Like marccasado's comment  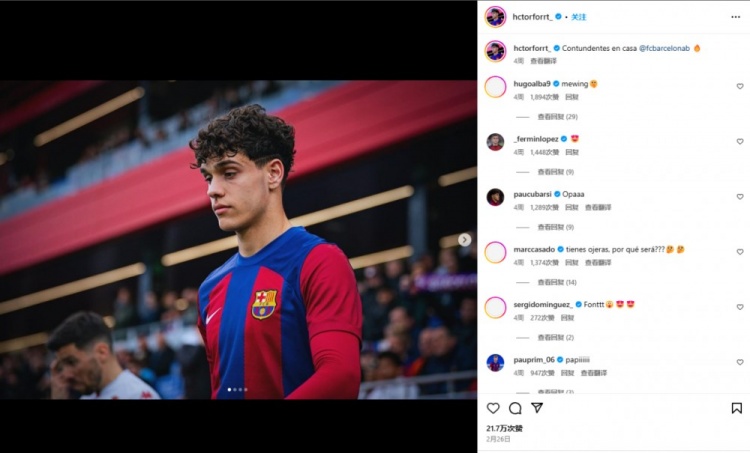coord(739,251)
